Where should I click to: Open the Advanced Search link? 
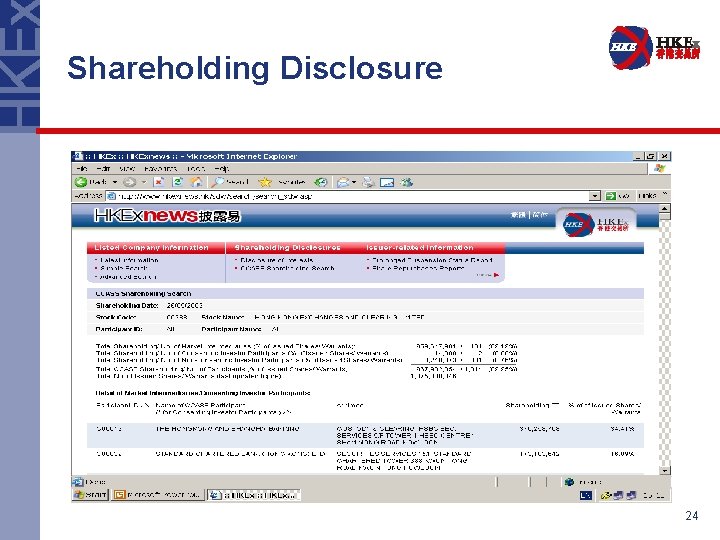[128, 276]
